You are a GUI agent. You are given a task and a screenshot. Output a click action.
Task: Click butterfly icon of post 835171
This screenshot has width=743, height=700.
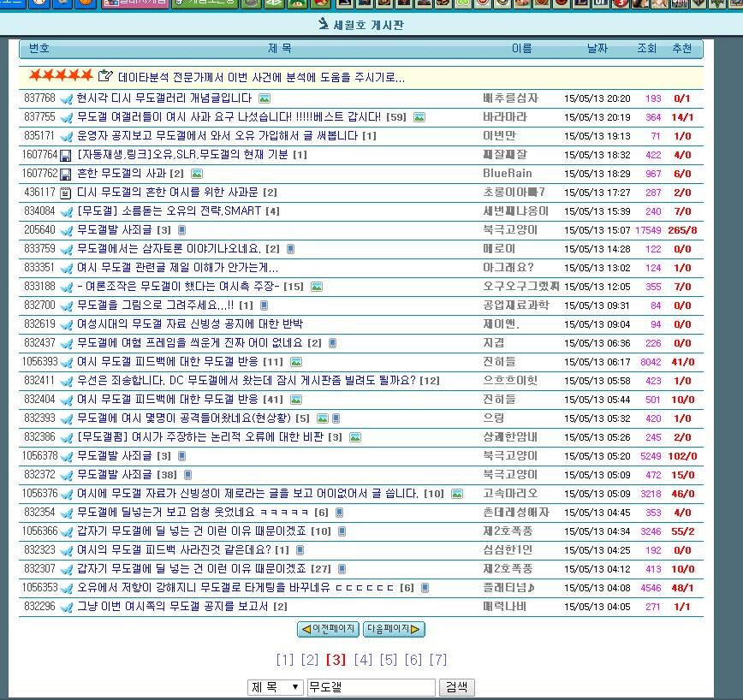pyautogui.click(x=67, y=136)
